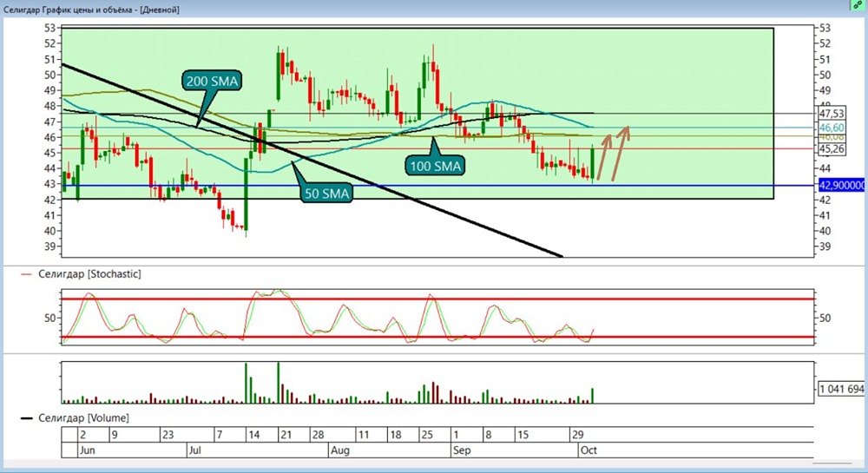Click the 'Селигдар [Volume]' legend
Image resolution: width=868 pixels, height=473 pixels.
point(75,418)
